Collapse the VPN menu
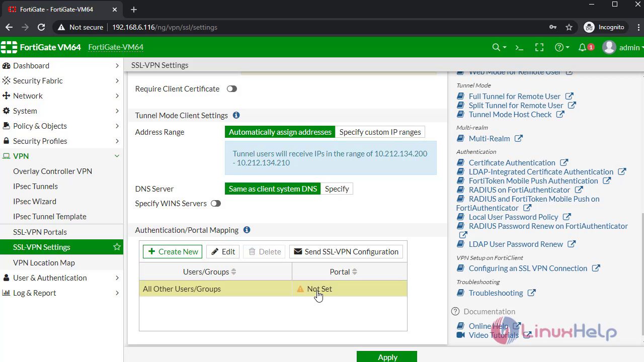The width and height of the screenshot is (644, 362). [x=61, y=156]
